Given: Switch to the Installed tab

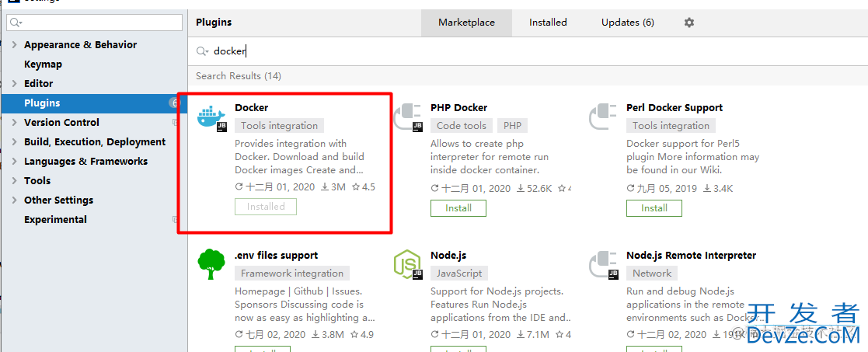Looking at the screenshot, I should (548, 23).
